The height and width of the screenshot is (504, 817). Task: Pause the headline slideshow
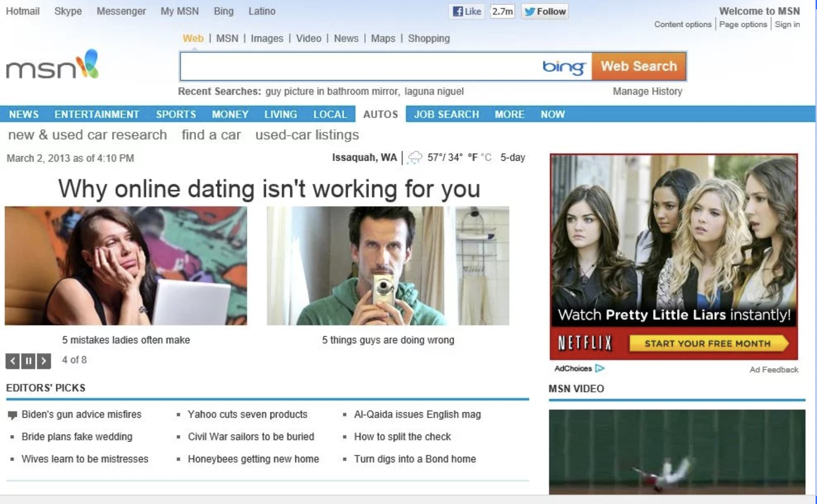(28, 361)
